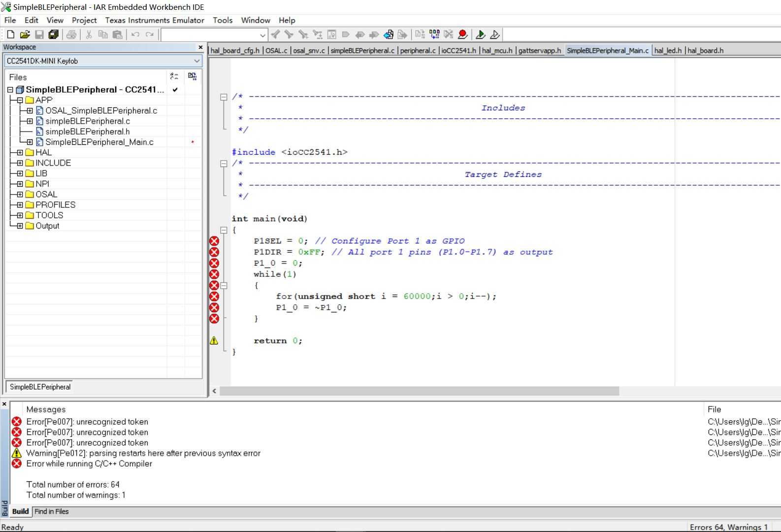
Task: Close the Messages build panel
Action: pyautogui.click(x=4, y=404)
